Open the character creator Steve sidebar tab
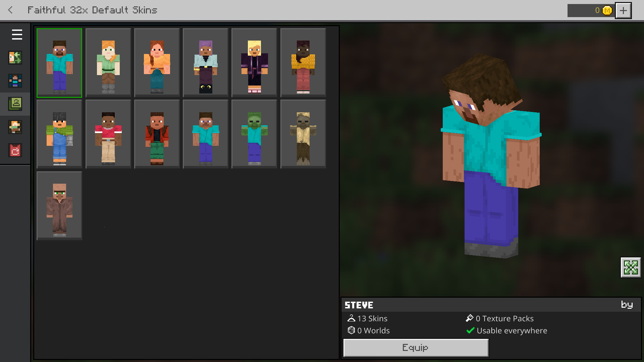 coord(15,81)
